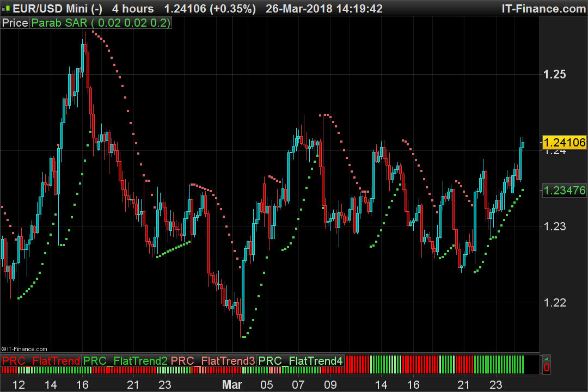The image size is (588, 392).
Task: Click the 05 date axis label
Action: (267, 384)
